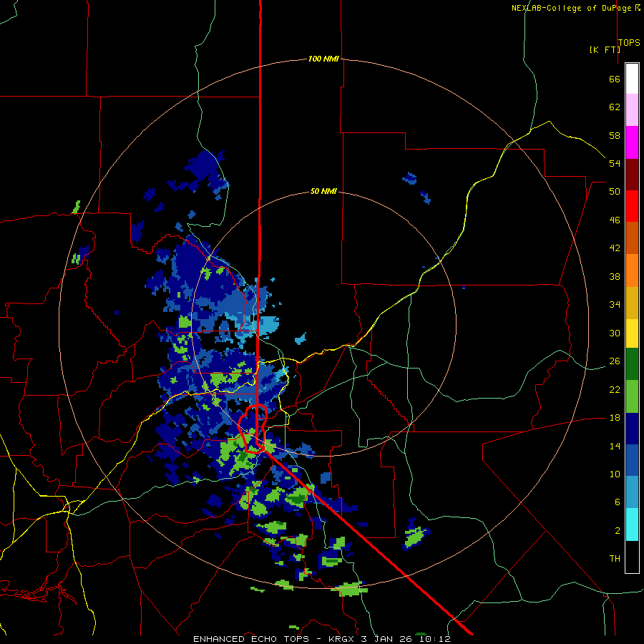Click the TOPS legend title
This screenshot has height=644, width=644.
tap(629, 43)
